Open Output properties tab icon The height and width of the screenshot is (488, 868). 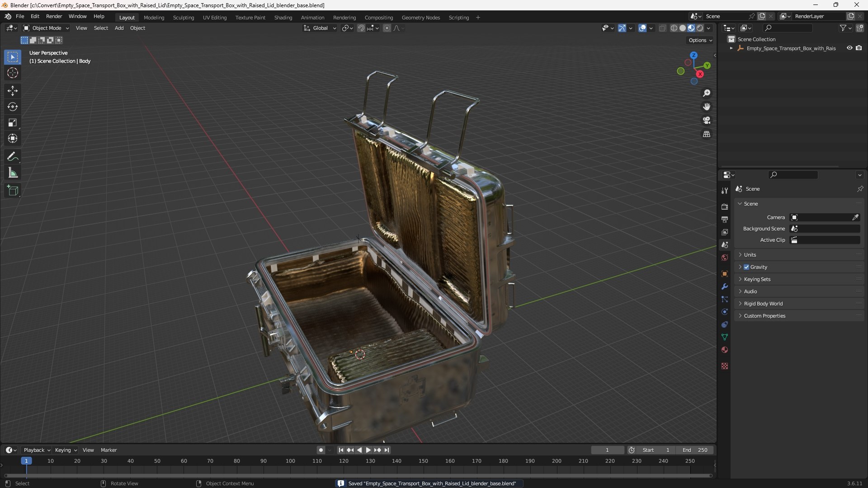725,220
